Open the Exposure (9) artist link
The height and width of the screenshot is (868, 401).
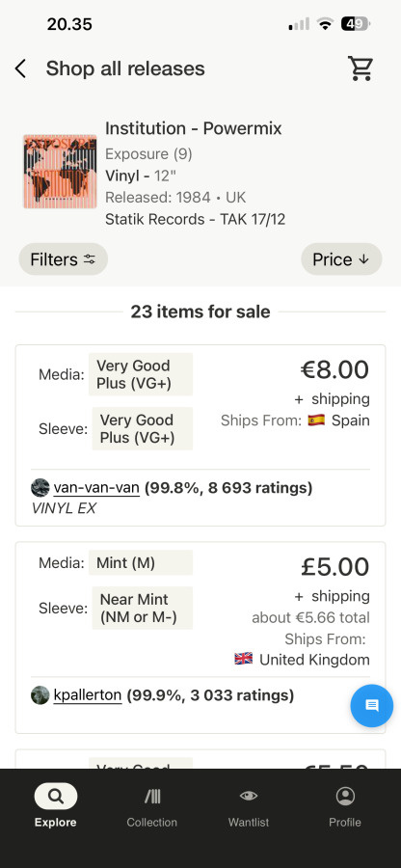[148, 154]
